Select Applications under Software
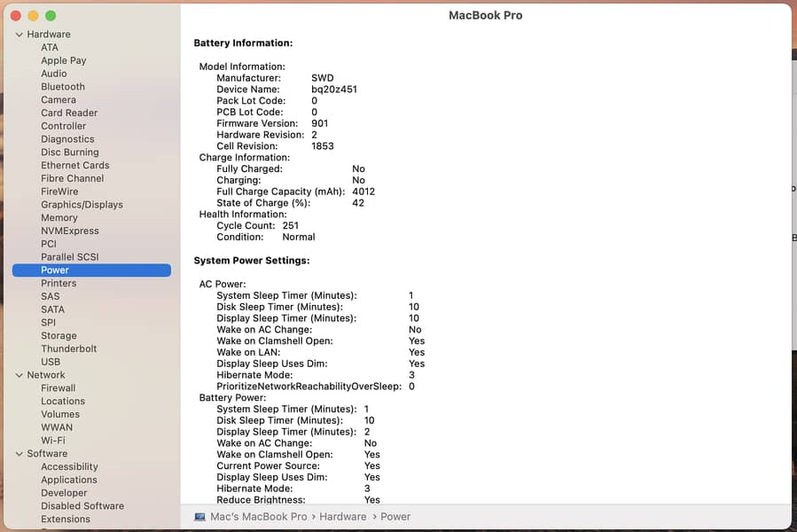Screen dimensions: 797x532 (69, 480)
